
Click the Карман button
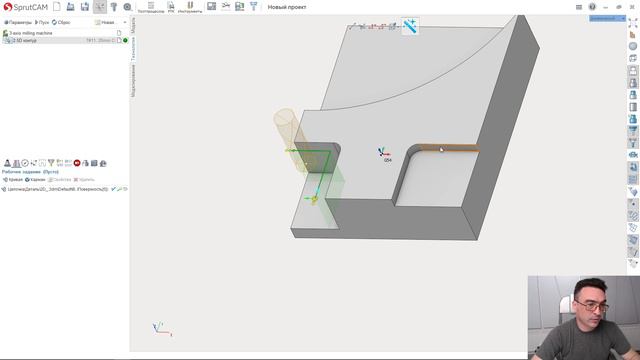click(35, 180)
